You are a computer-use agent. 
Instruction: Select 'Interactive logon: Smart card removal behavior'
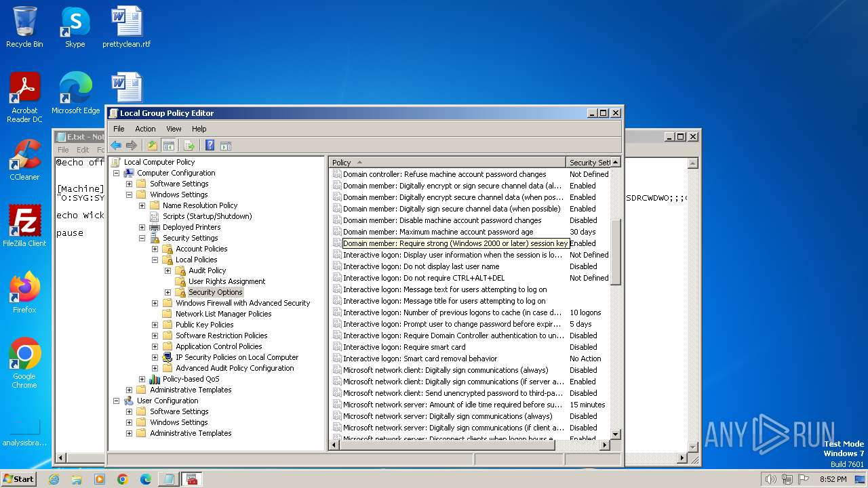(420, 359)
